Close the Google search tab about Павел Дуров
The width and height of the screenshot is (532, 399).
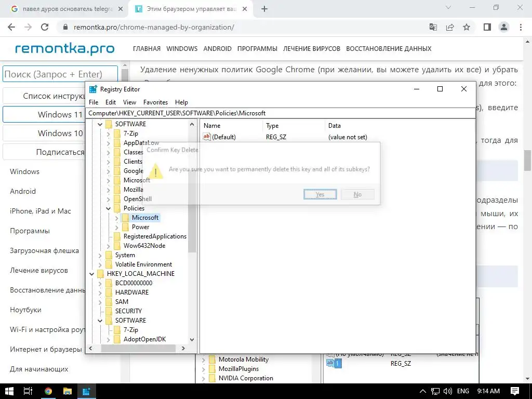point(121,9)
